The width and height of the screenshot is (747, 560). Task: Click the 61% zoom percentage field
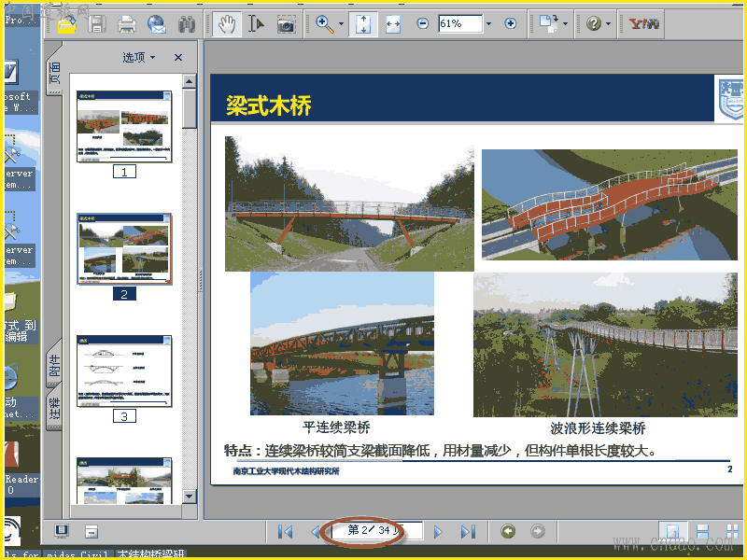tap(460, 23)
